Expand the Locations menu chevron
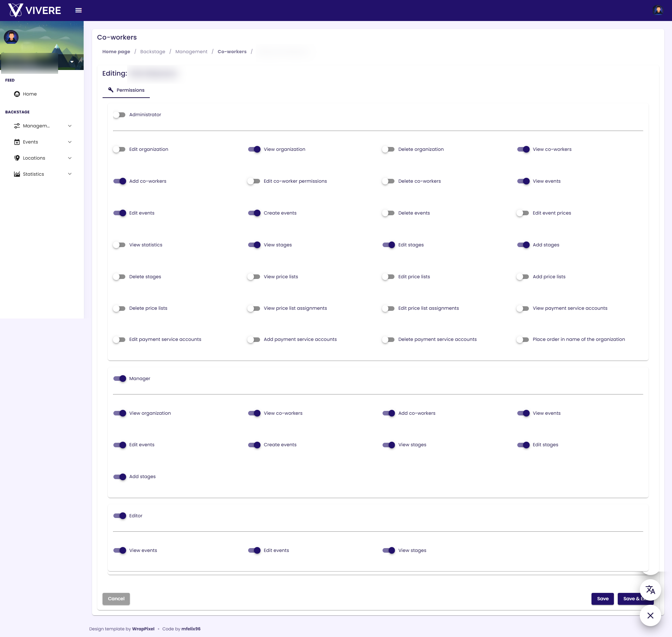This screenshot has width=672, height=637. tap(70, 158)
